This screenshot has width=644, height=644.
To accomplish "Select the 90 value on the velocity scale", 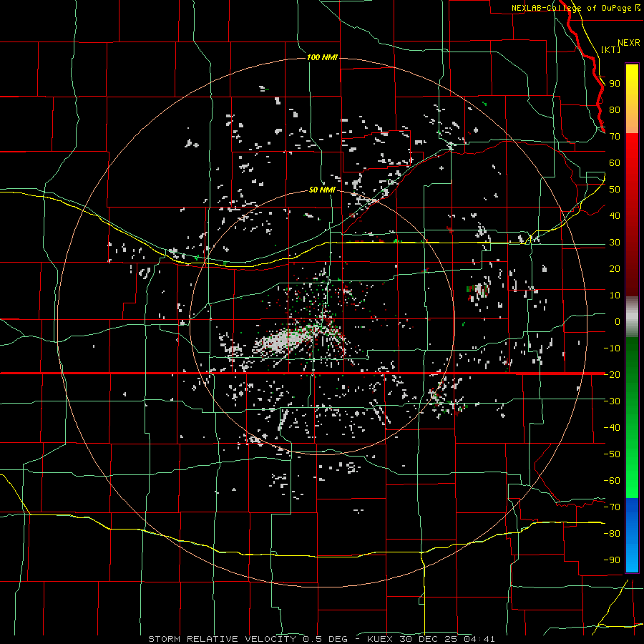I will 615,84.
